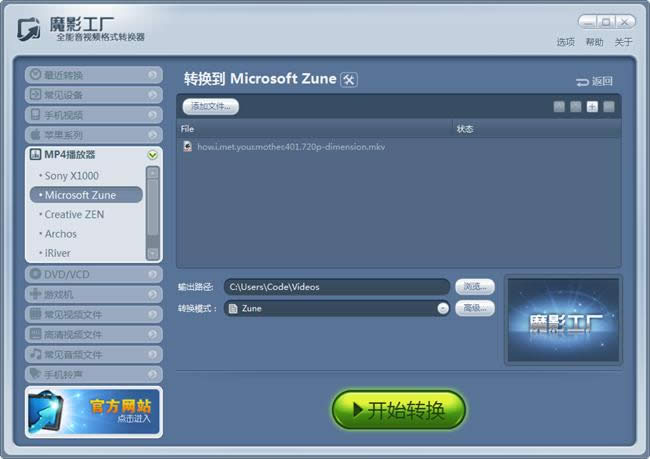
Task: Open the 帮助 menu
Action: pos(594,42)
